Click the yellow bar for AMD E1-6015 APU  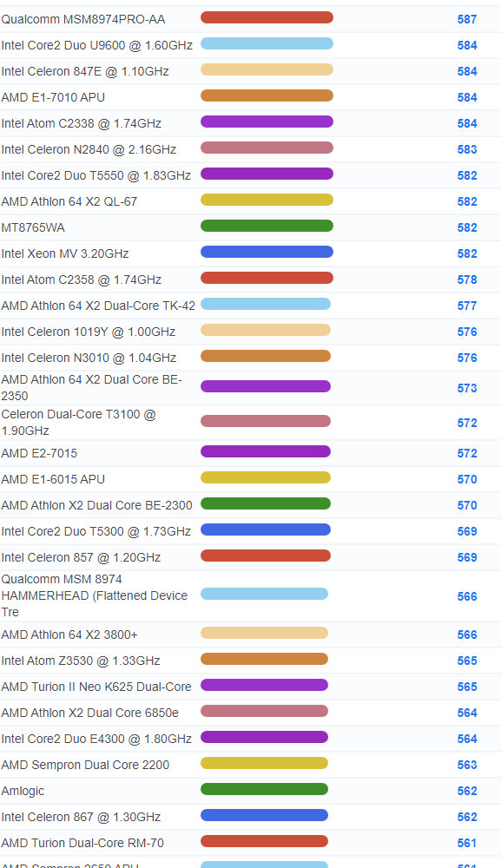(x=266, y=477)
